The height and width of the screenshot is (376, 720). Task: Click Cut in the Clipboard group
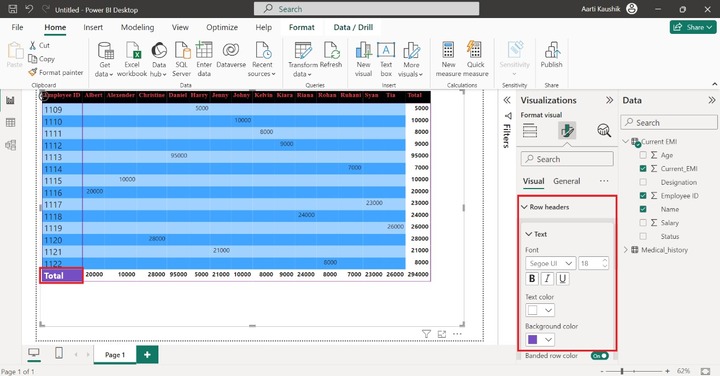pos(39,45)
